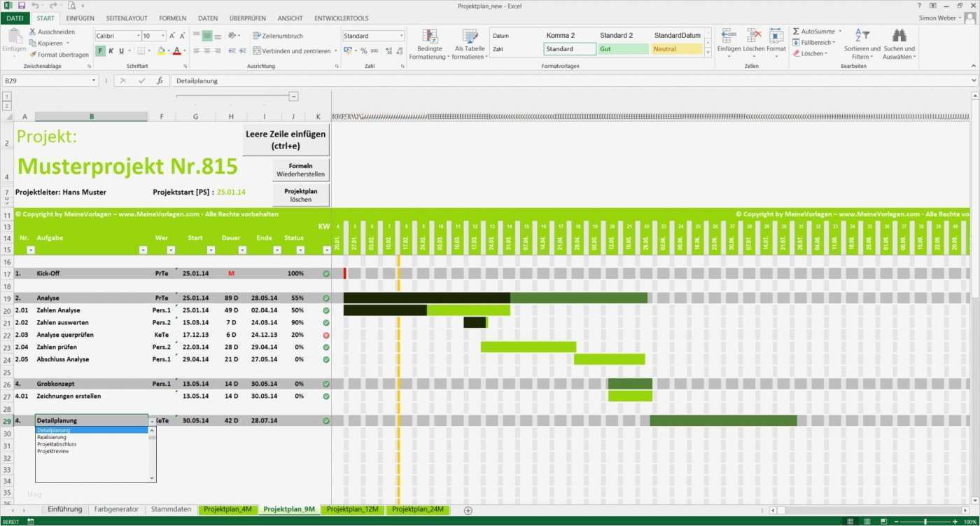Toggle italic formatting with the K button
Screen dimensions: 980x526
point(111,50)
